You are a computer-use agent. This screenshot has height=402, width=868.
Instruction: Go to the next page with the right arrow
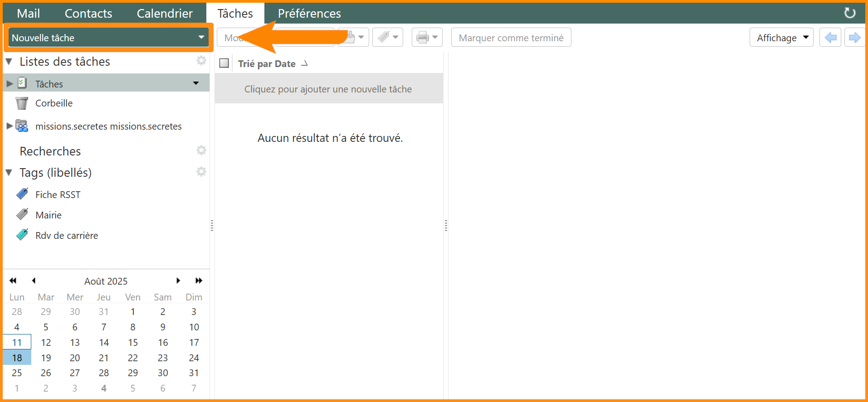click(x=854, y=38)
